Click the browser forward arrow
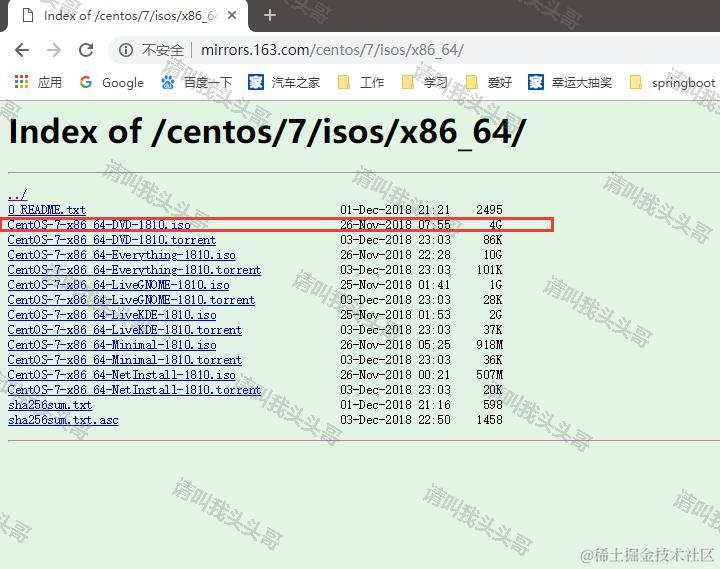This screenshot has height=569, width=720. tap(54, 50)
